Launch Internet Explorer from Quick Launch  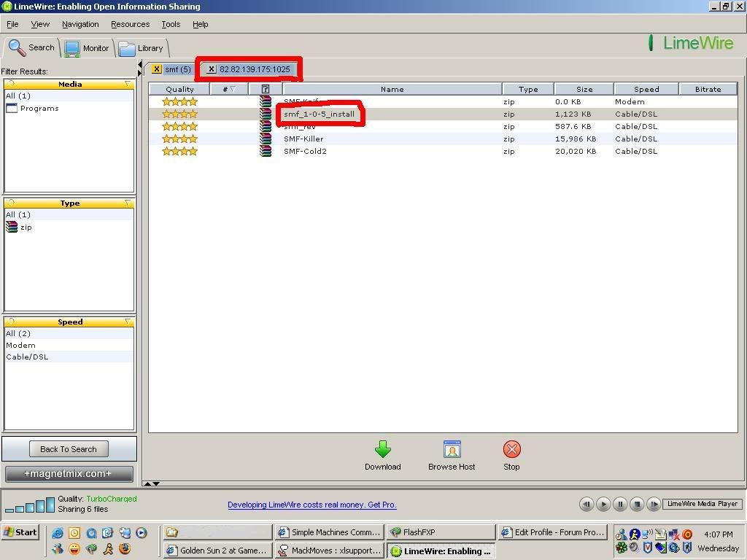pos(58,533)
